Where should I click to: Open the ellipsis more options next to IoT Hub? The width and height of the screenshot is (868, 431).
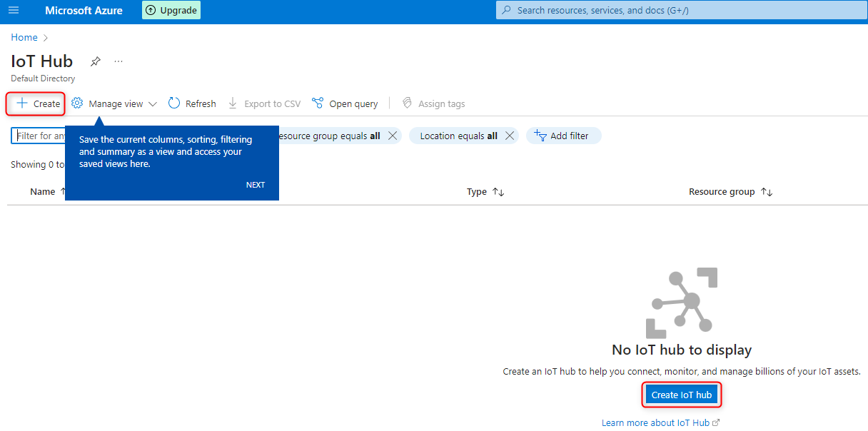click(118, 61)
